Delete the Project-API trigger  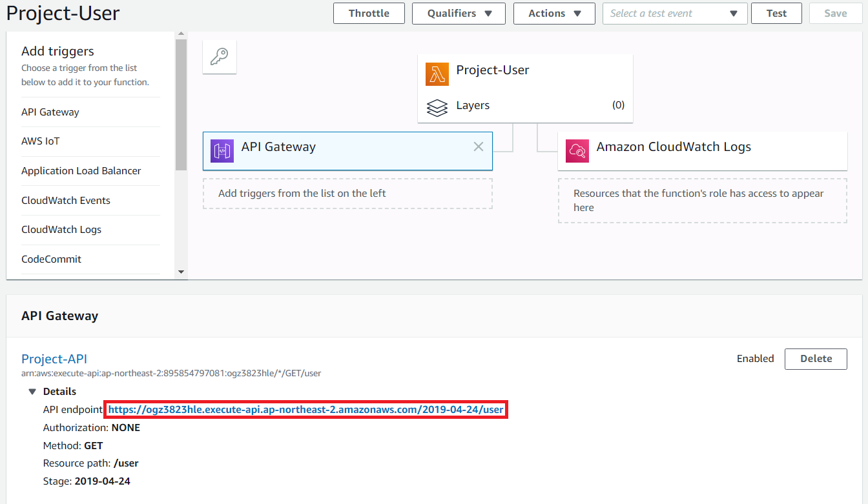(816, 359)
